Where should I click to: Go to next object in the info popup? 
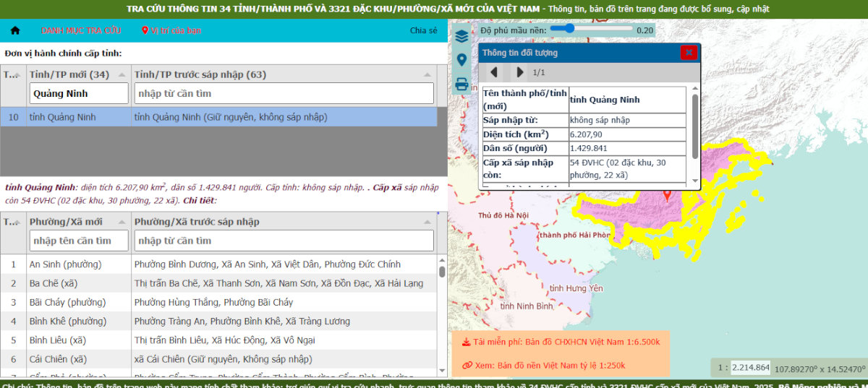coord(519,72)
